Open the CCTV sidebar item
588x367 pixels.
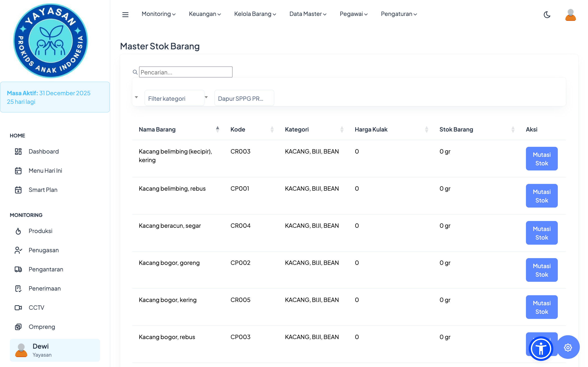pyautogui.click(x=36, y=307)
